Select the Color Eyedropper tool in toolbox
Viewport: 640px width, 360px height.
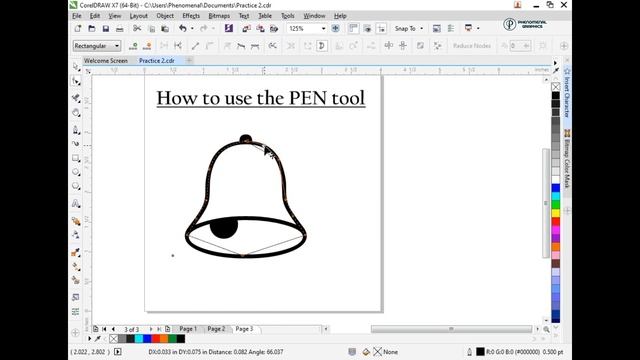point(76,253)
